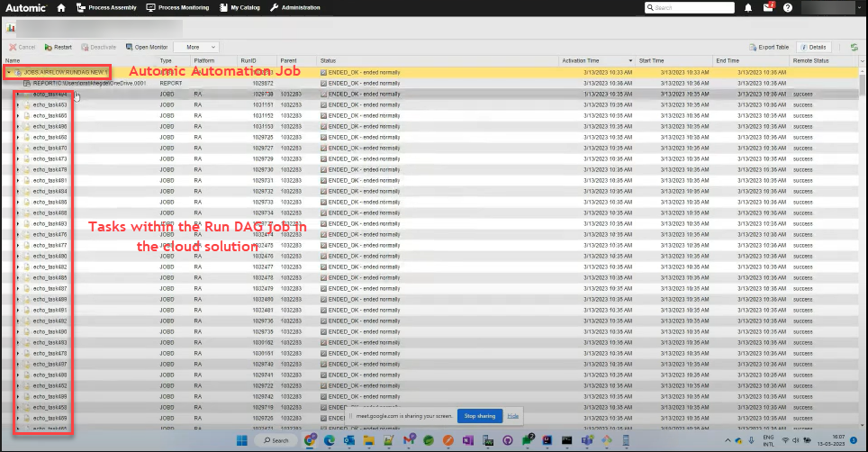Open Outlook from the taskbar
The image size is (868, 452).
(348, 440)
